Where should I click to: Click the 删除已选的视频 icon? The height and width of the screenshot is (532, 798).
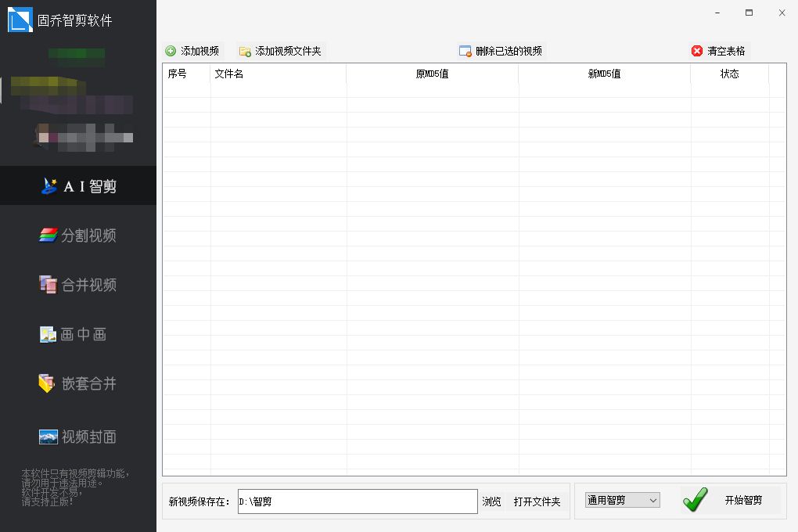pos(465,51)
